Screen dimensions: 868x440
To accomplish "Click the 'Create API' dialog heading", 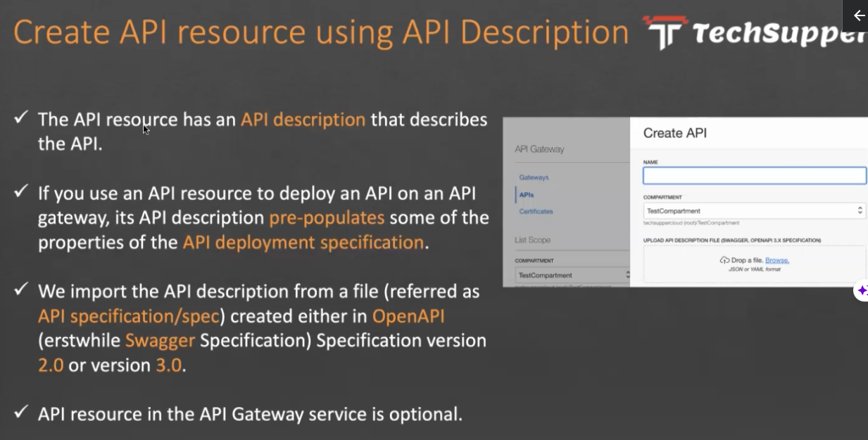I will tap(674, 133).
